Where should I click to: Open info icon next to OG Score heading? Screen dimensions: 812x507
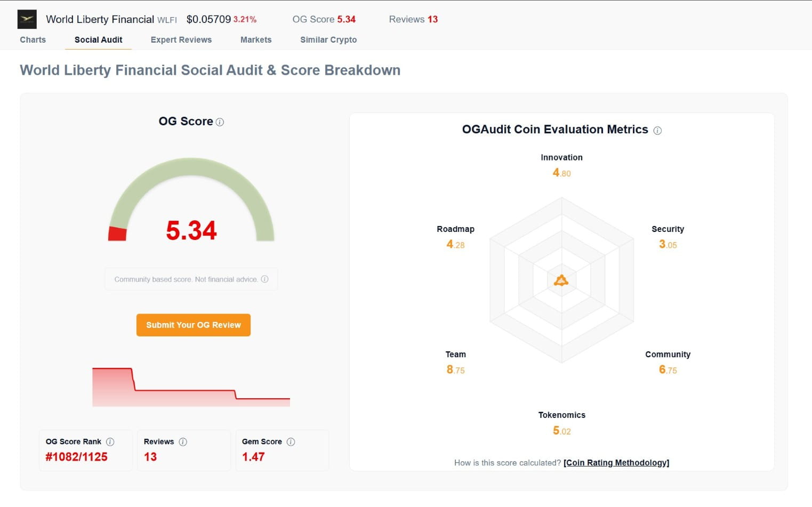[220, 122]
